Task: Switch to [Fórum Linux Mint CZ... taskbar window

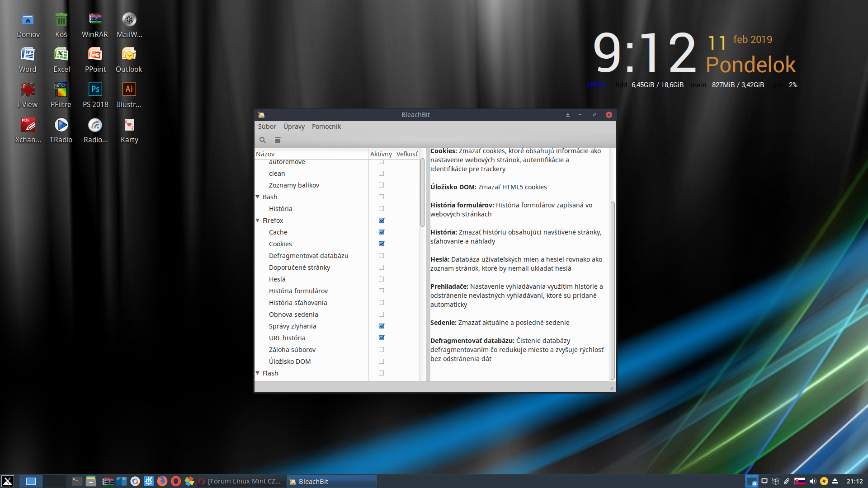Action: tap(240, 481)
